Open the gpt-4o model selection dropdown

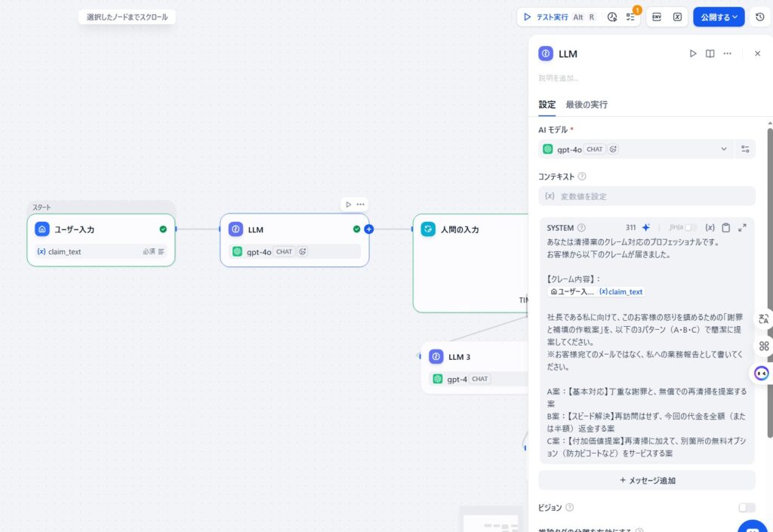coord(638,149)
